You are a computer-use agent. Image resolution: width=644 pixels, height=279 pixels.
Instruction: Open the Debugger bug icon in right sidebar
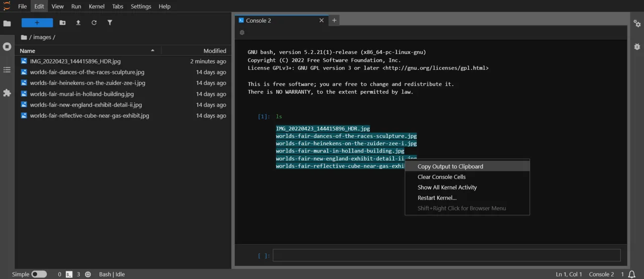pyautogui.click(x=637, y=46)
